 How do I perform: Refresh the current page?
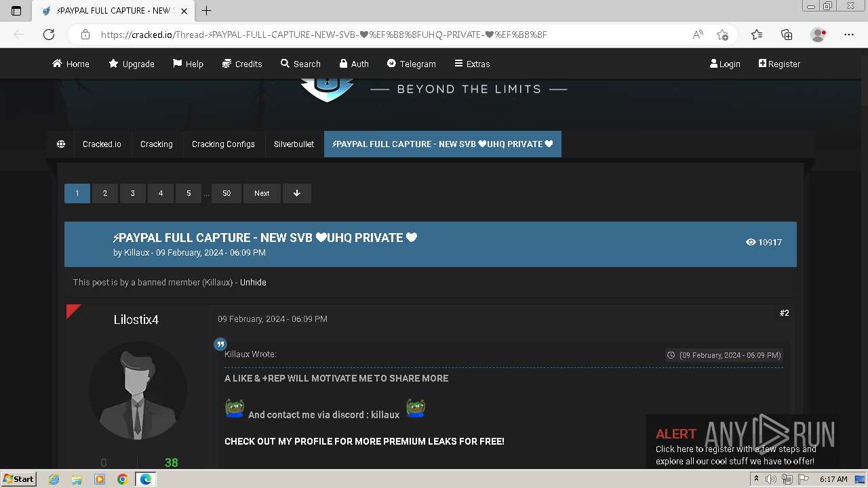49,35
